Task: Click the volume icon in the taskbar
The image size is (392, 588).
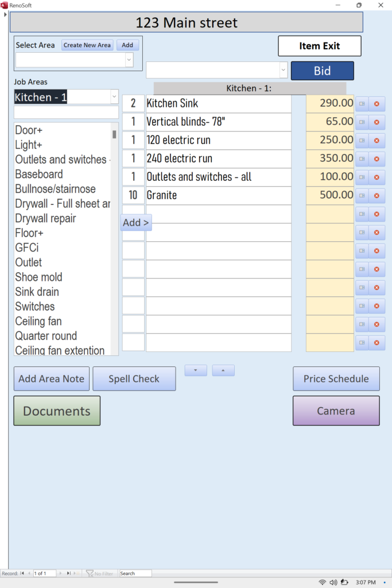Action: tap(333, 582)
